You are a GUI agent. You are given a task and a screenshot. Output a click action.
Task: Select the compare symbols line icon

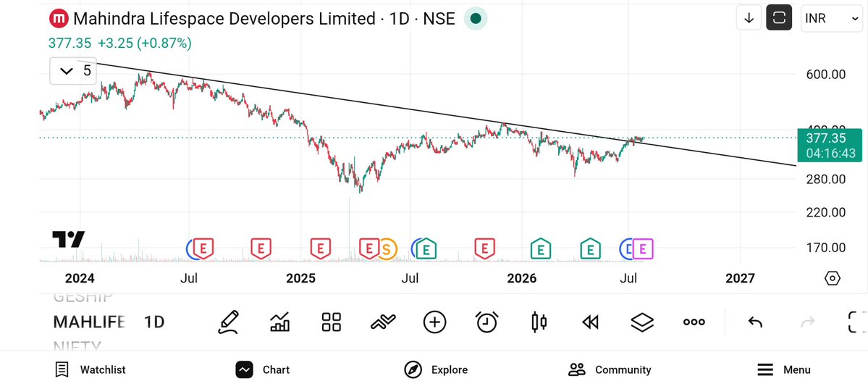click(x=383, y=322)
